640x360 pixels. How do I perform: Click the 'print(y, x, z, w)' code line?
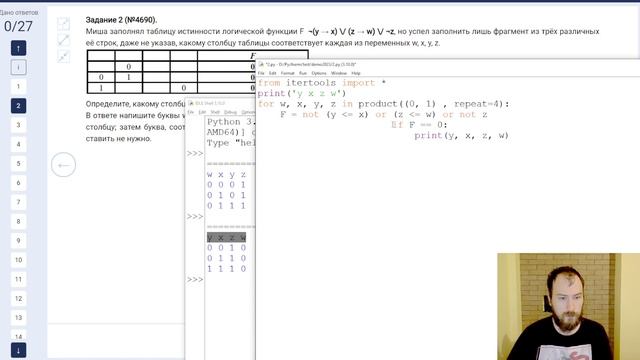point(462,136)
